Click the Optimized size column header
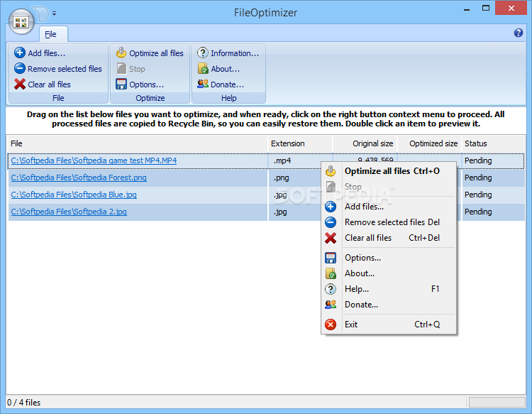Viewport: 532px width, 414px height. click(x=430, y=143)
